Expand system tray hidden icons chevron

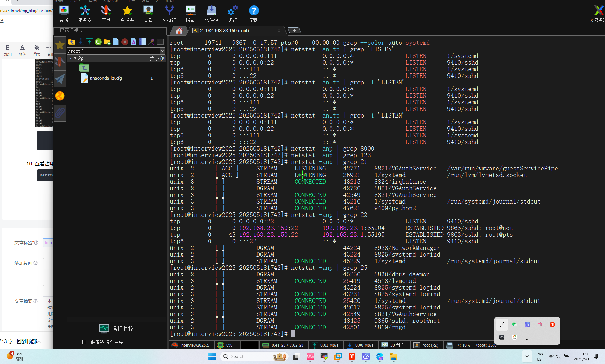coord(527,356)
